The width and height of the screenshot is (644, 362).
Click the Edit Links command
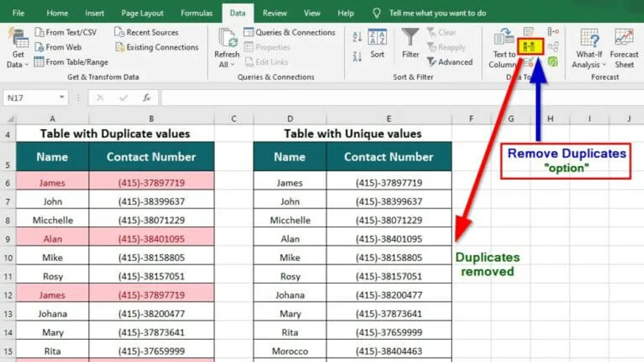pyautogui.click(x=266, y=62)
